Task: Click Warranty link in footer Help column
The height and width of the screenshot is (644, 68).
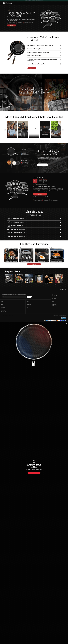Action: (x=53, y=300)
